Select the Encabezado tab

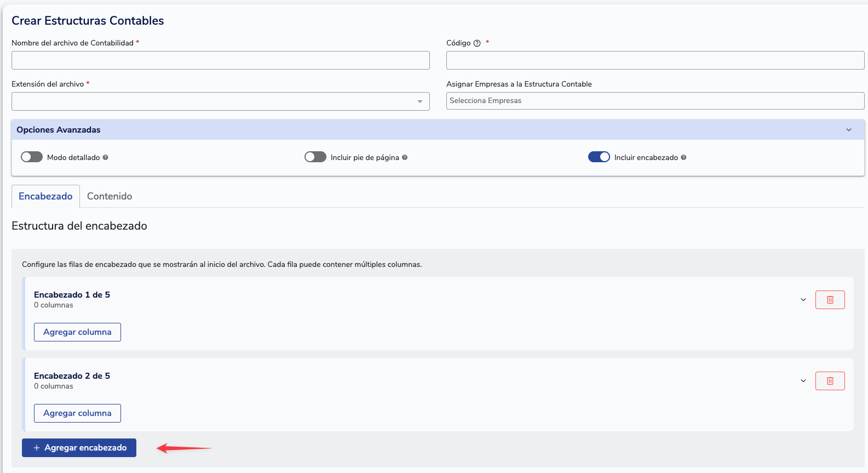(x=45, y=196)
